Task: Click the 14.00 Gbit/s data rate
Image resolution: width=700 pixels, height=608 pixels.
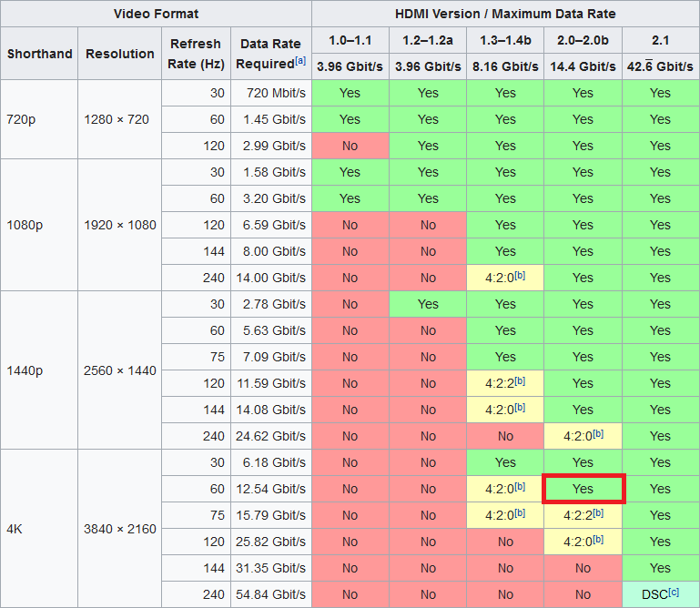Action: (x=271, y=278)
